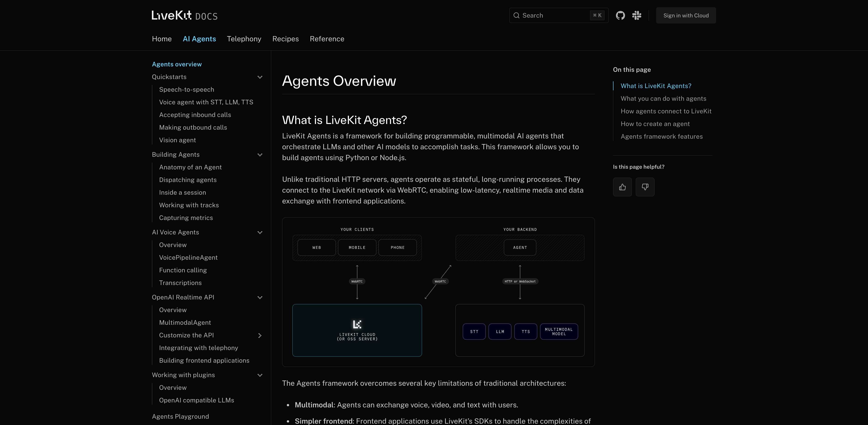Open Accepting inbound calls page

pos(195,115)
